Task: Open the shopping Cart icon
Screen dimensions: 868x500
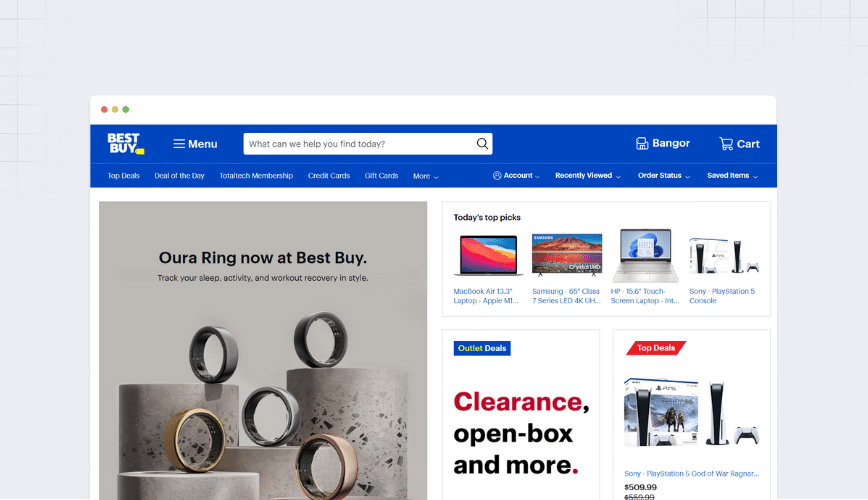Action: click(726, 144)
